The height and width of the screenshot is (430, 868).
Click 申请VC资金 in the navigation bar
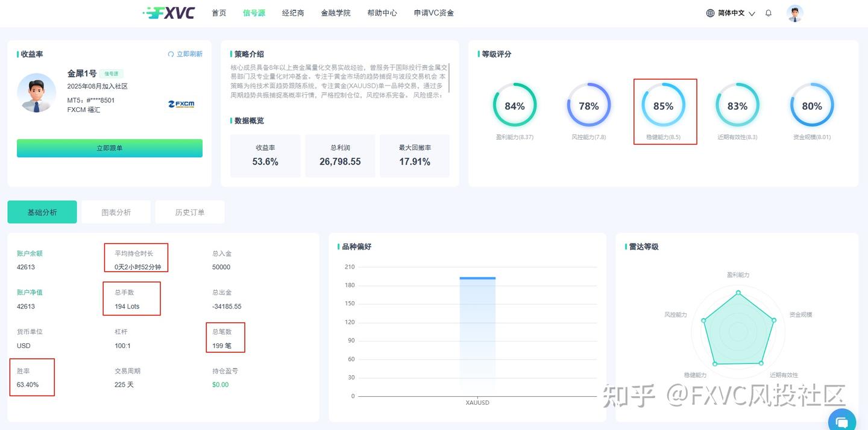click(435, 13)
